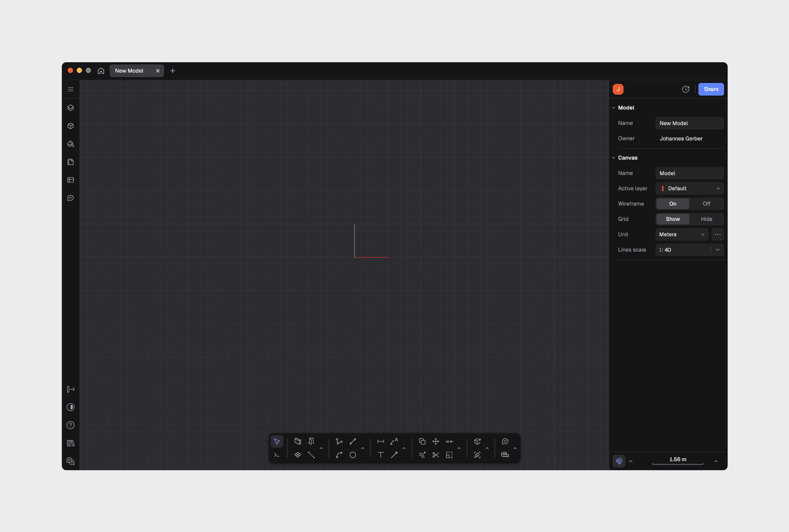The height and width of the screenshot is (532, 789).
Task: Open the hamburger menu
Action: coord(70,89)
